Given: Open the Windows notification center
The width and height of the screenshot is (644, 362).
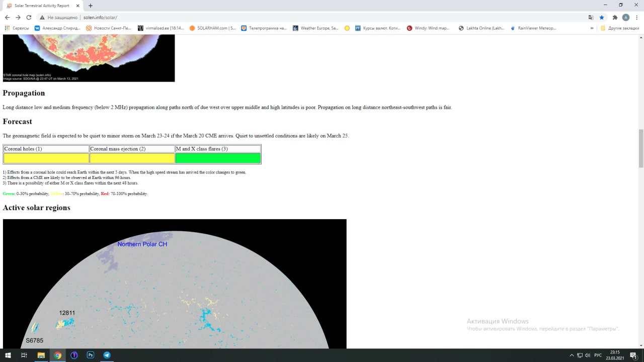Looking at the screenshot, I should [633, 355].
